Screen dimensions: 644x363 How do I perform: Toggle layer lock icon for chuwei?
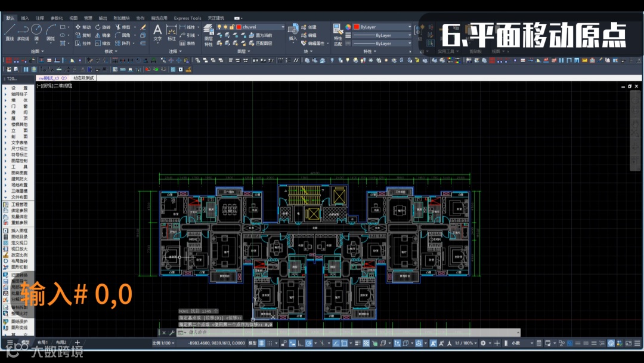[x=231, y=27]
